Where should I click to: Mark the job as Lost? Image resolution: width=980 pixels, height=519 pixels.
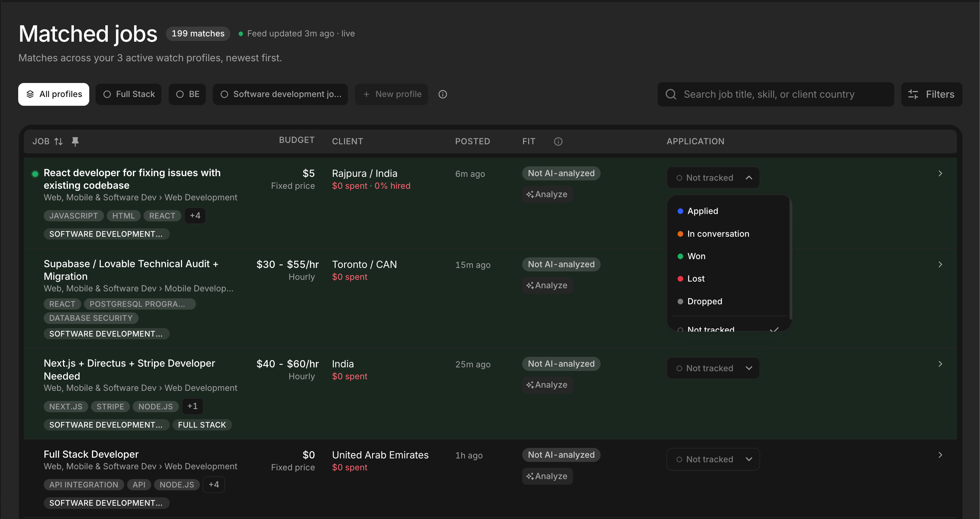pyautogui.click(x=729, y=279)
